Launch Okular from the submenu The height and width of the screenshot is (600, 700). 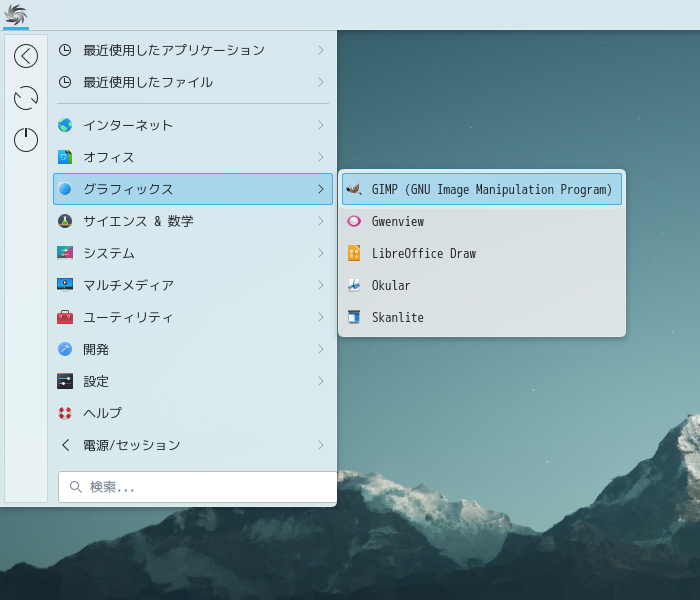(482, 285)
